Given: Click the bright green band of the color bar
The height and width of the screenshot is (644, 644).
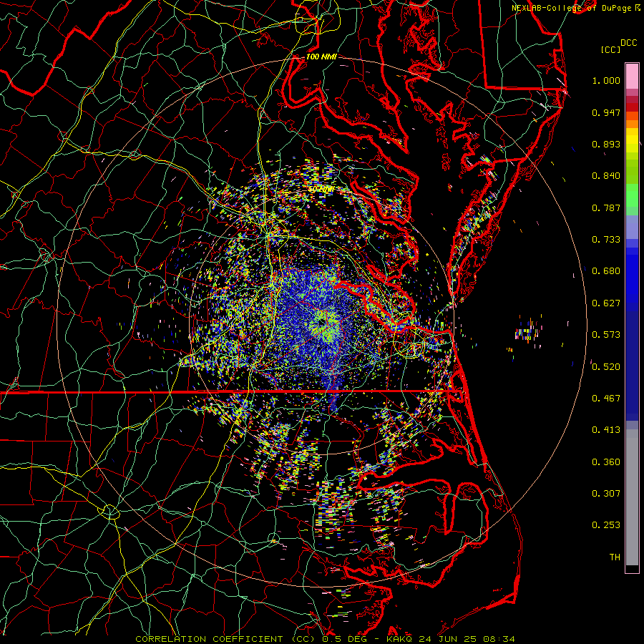Looking at the screenshot, I should click(x=632, y=195).
